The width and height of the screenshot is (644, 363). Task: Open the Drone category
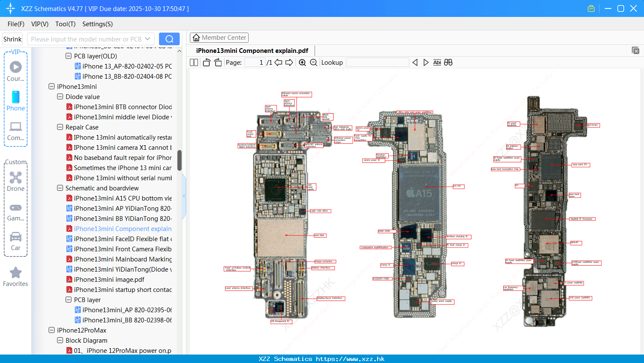pyautogui.click(x=16, y=181)
